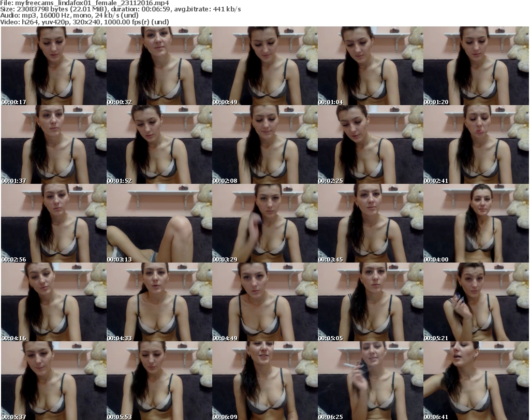
Task: Choose the 00:04:33 preview frame
Action: coord(159,302)
